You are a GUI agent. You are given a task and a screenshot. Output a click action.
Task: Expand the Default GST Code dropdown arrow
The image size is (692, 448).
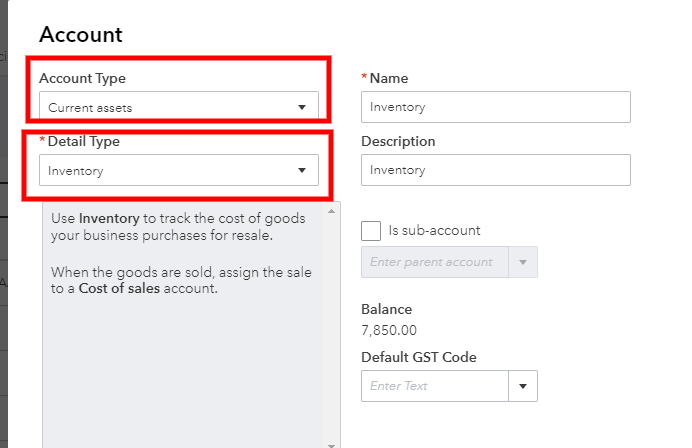coord(523,386)
